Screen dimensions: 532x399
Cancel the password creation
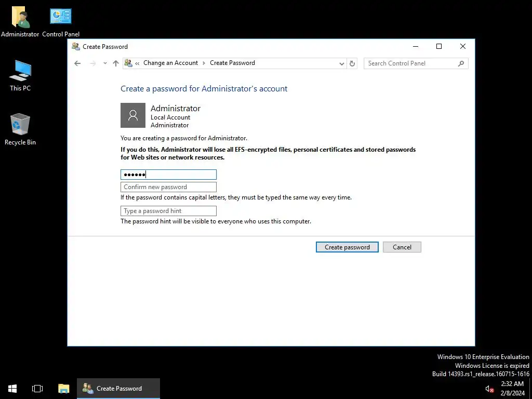point(402,247)
